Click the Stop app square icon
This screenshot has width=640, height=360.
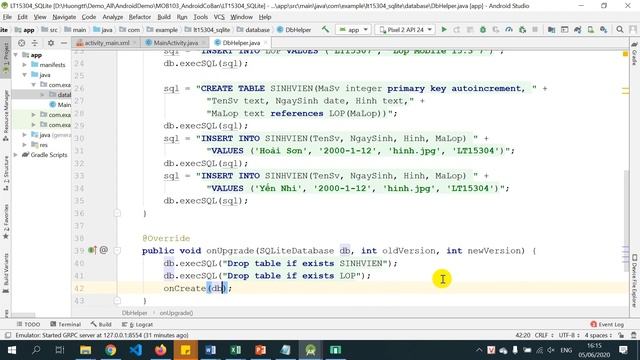tap(535, 29)
